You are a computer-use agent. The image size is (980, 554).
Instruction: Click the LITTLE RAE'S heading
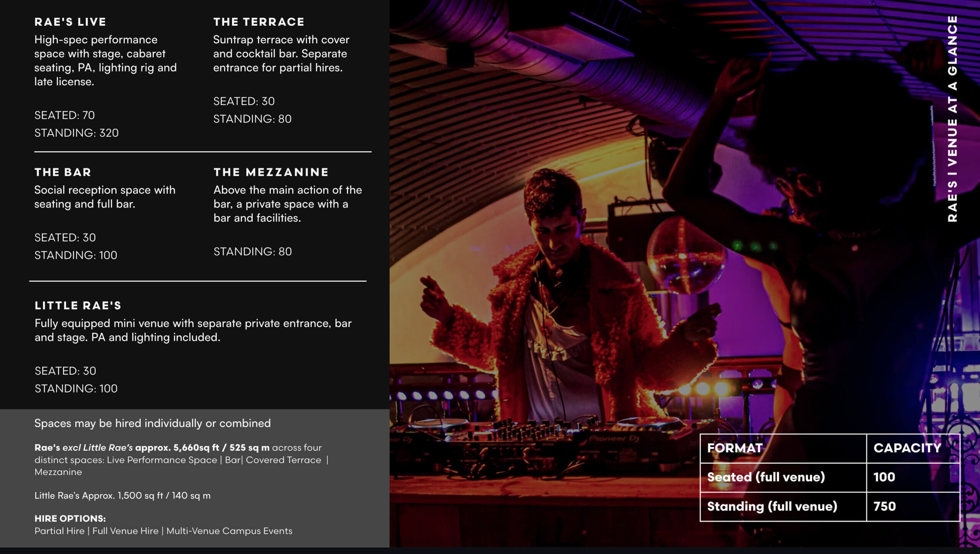[x=78, y=306]
